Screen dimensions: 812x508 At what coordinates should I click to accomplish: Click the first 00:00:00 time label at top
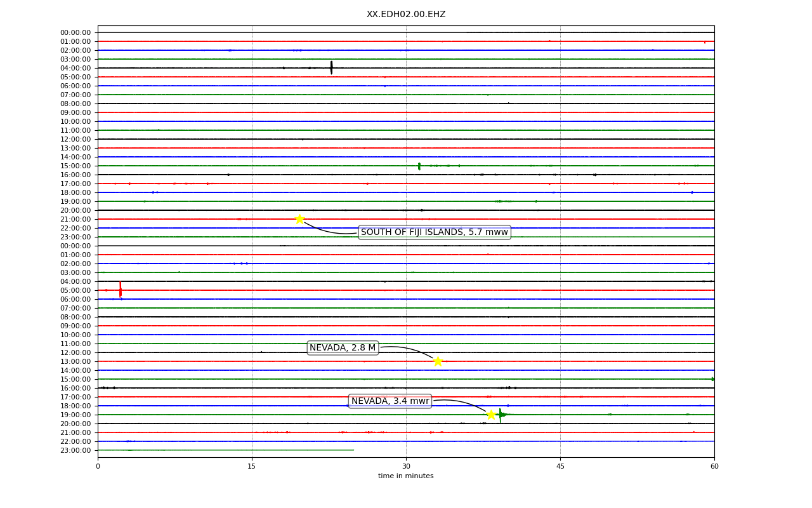click(75, 32)
